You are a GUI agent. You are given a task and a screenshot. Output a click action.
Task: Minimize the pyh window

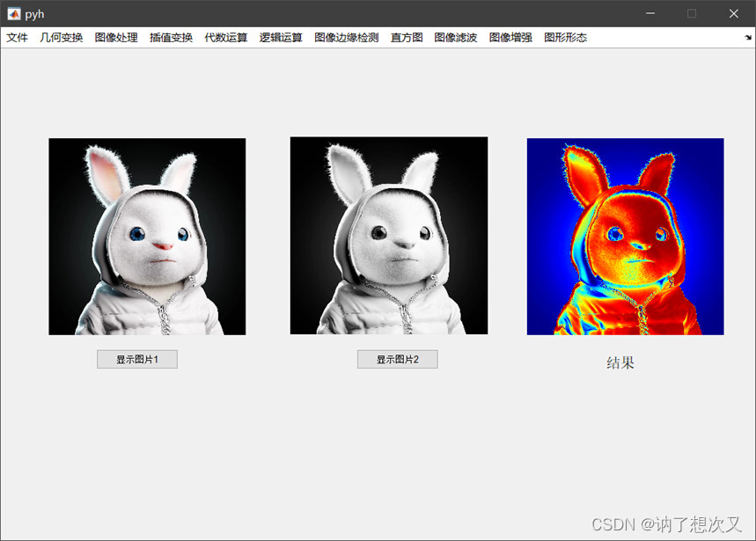click(650, 13)
